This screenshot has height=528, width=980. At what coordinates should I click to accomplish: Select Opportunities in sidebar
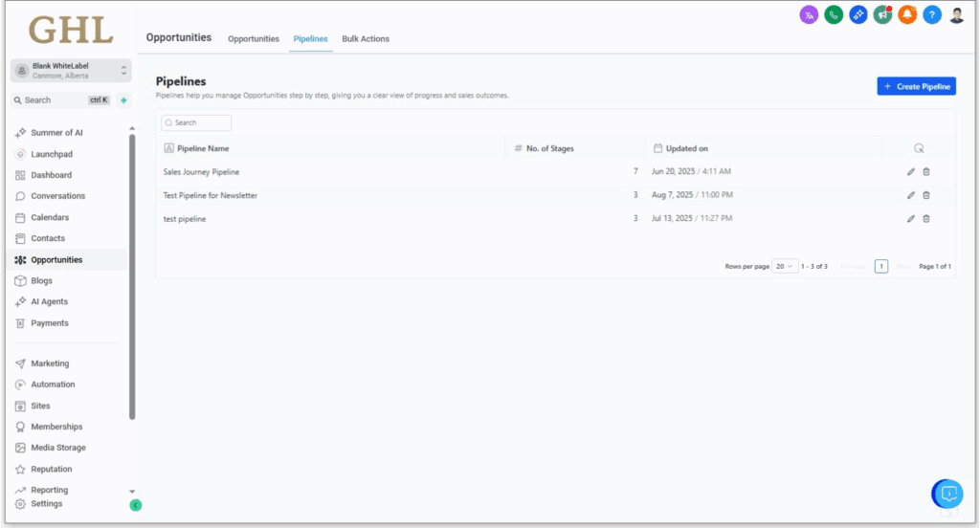tap(67, 260)
